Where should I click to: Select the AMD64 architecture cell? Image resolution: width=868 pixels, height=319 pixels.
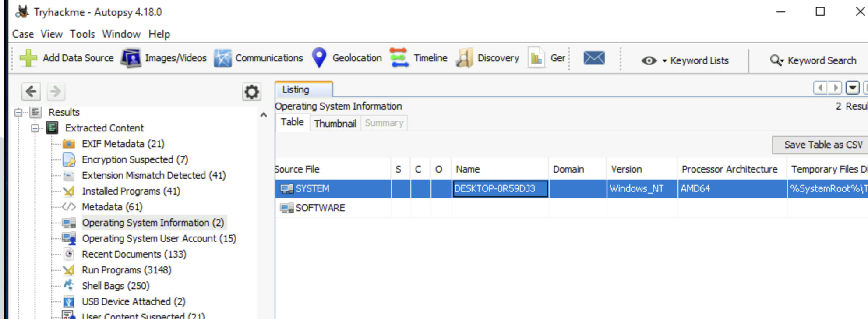pos(732,189)
